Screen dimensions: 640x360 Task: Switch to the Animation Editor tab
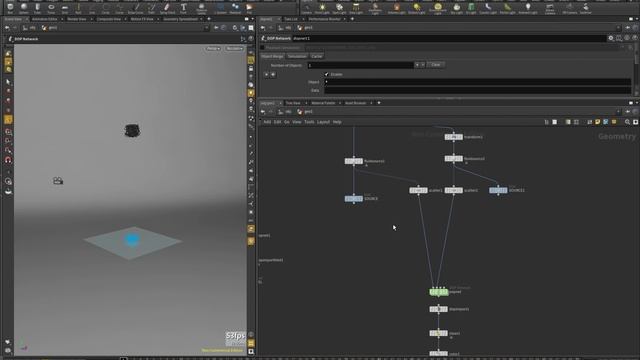[x=44, y=19]
